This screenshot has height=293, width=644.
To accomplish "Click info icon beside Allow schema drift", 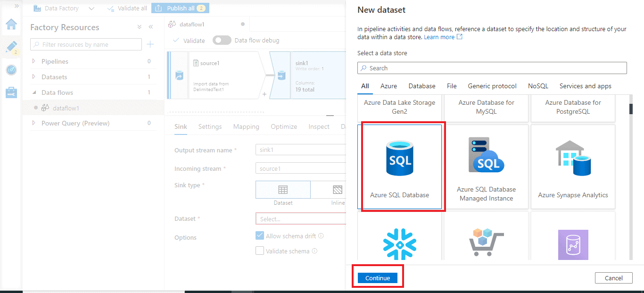I will point(321,236).
